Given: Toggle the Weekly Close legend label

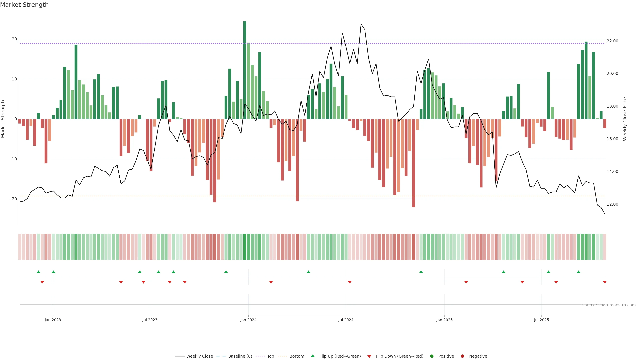Looking at the screenshot, I should (x=200, y=356).
